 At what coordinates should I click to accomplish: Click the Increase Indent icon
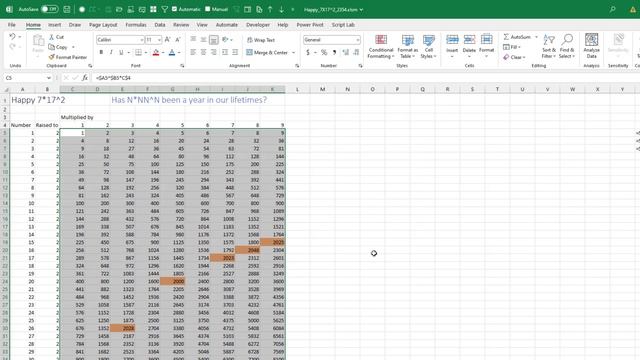tap(235, 52)
